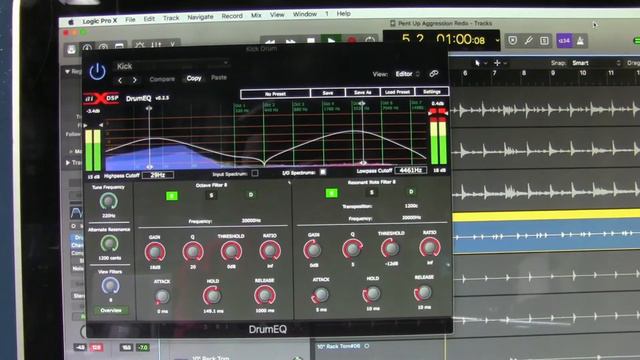640x360 pixels.
Task: Toggle the cycle mode button
Action: click(370, 40)
